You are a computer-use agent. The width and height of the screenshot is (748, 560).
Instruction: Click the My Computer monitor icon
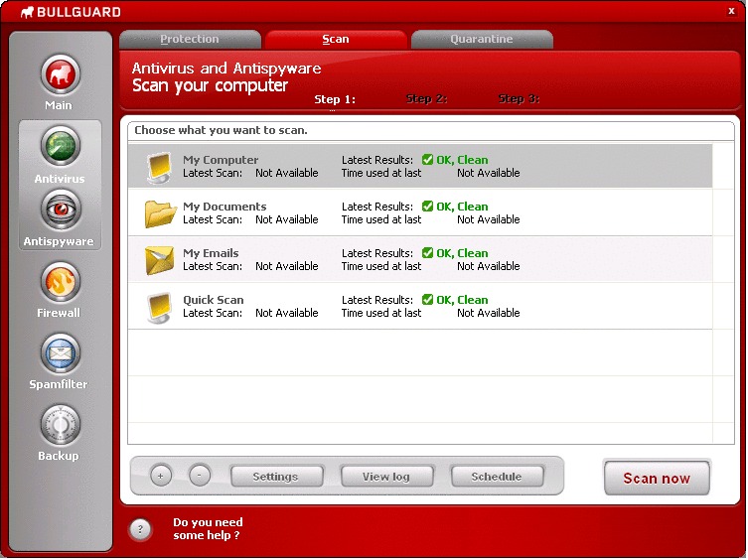click(x=159, y=167)
